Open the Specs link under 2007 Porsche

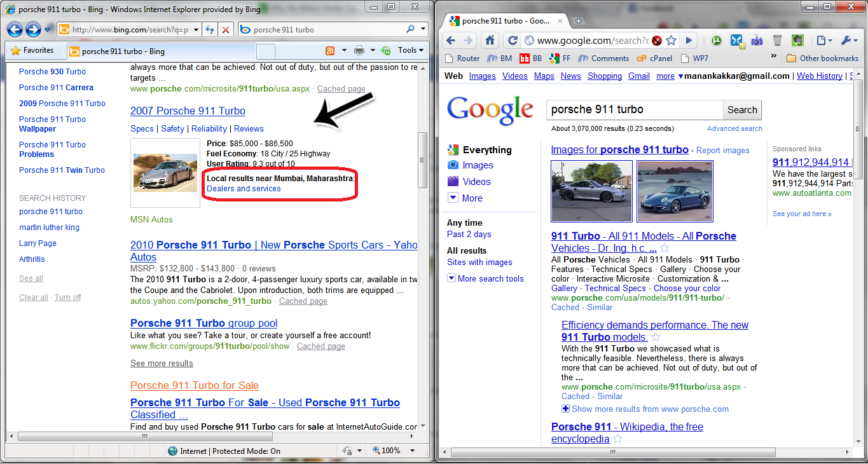click(x=142, y=128)
